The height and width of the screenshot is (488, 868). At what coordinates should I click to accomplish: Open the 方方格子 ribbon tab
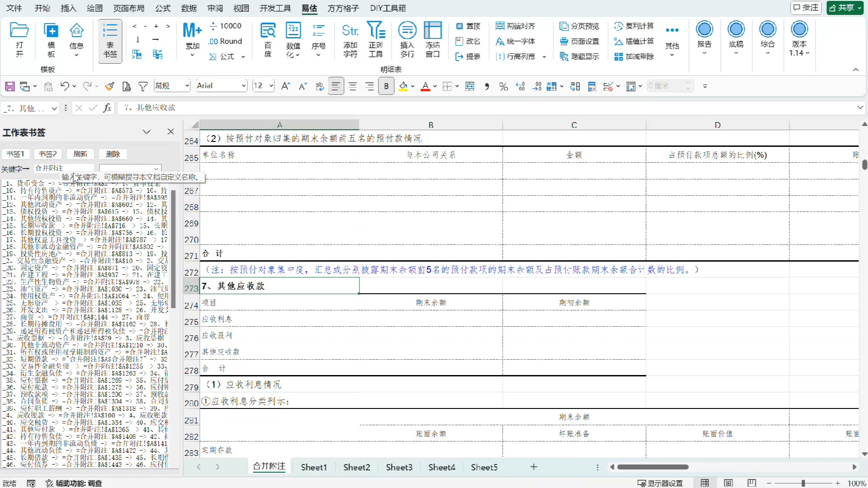[x=343, y=8]
